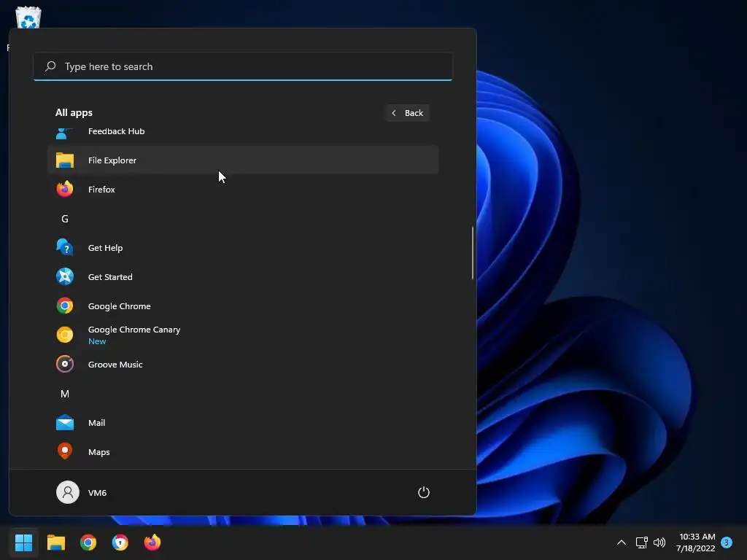
Task: Click the power button icon
Action: [x=424, y=492]
